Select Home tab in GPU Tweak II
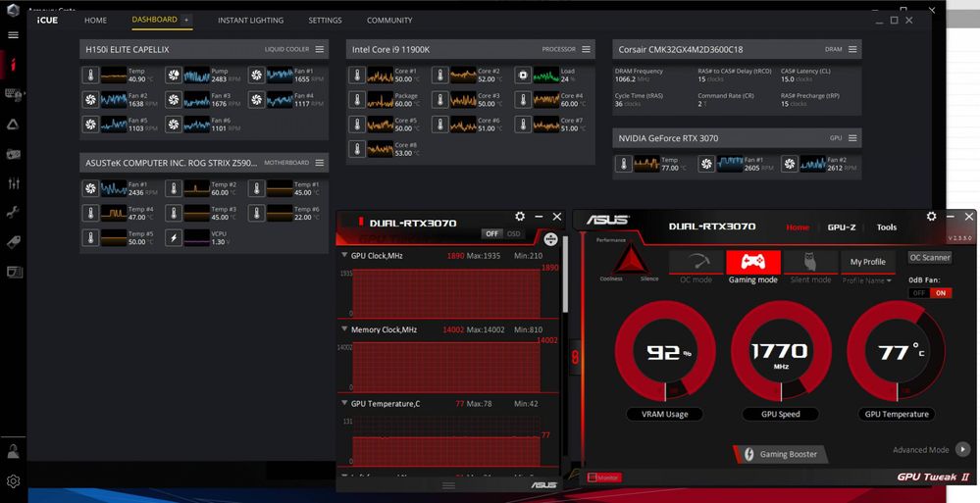The width and height of the screenshot is (980, 503). (798, 227)
